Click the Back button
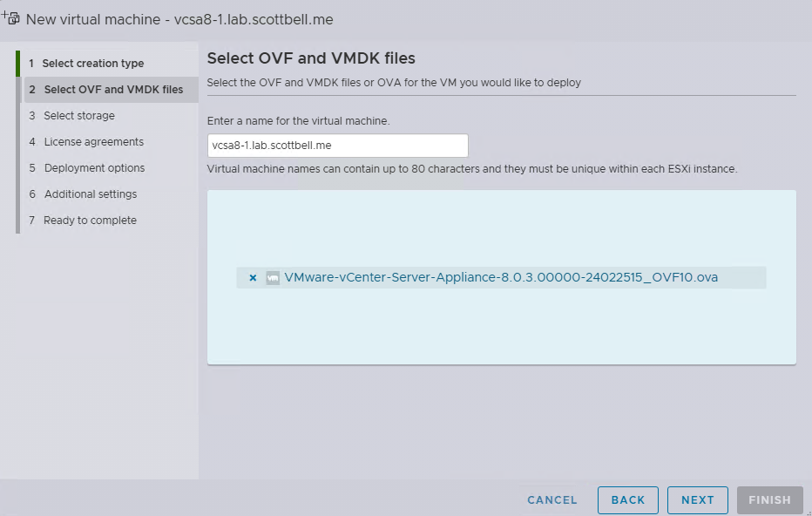Viewport: 812px width, 516px height. [x=628, y=500]
